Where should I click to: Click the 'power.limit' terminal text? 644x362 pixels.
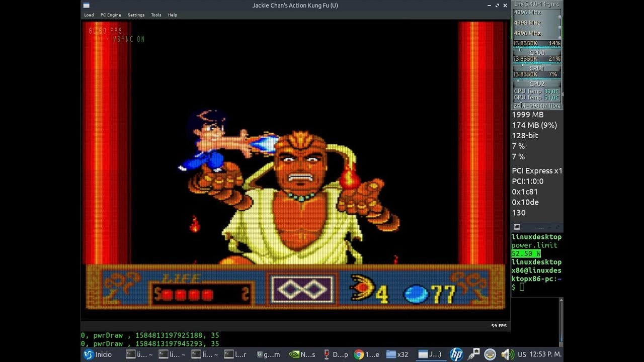(534, 245)
